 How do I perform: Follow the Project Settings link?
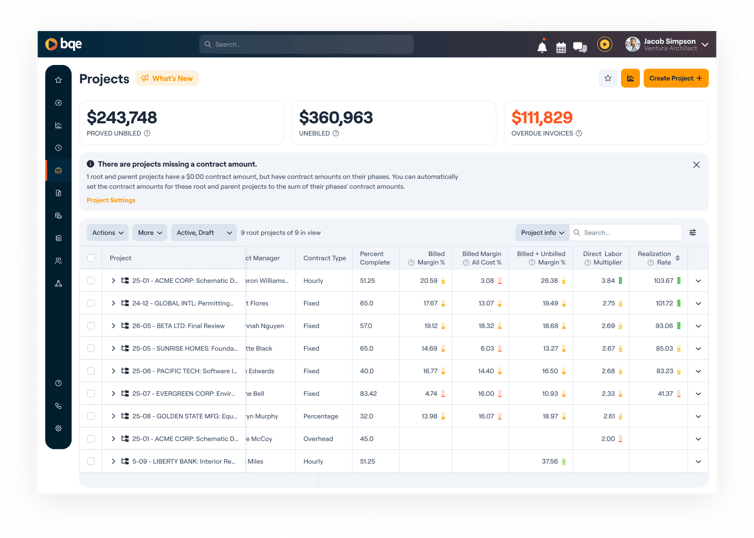[111, 200]
